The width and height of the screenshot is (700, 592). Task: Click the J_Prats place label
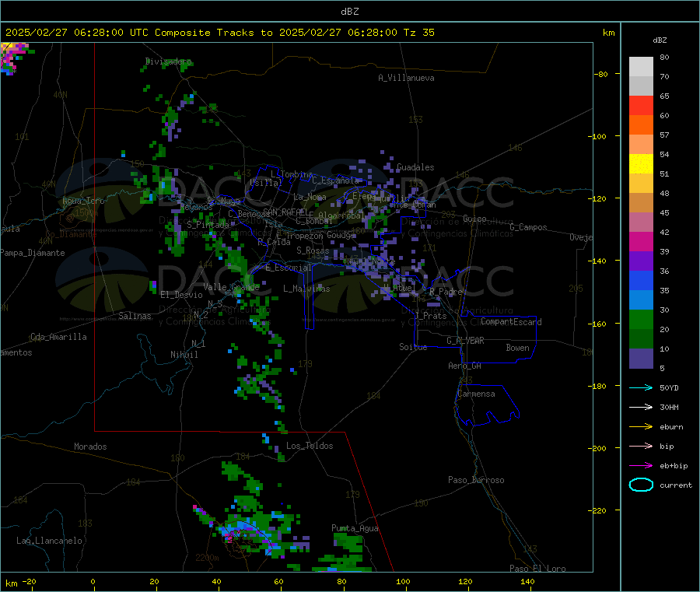[430, 316]
